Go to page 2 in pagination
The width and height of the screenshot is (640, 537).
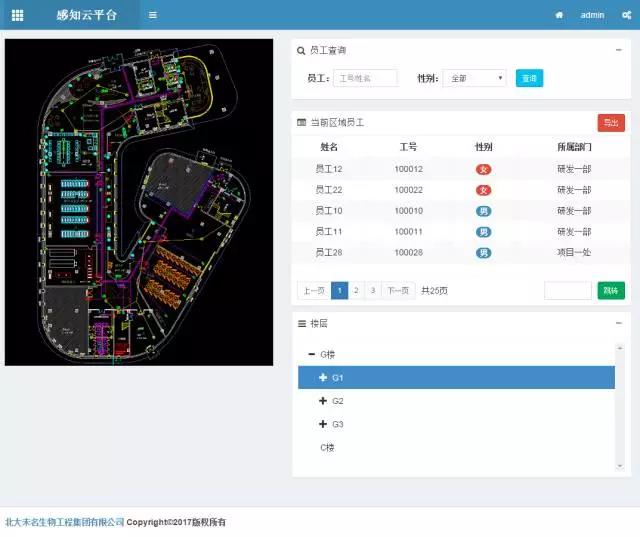(x=356, y=290)
